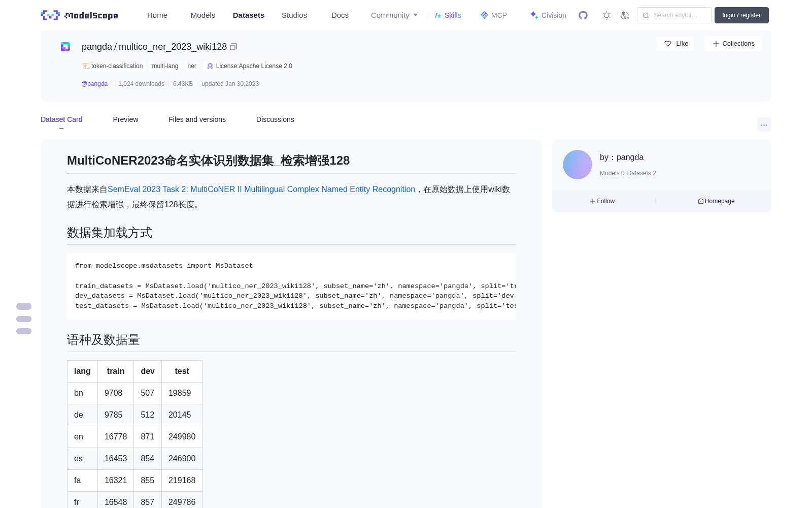Select the train value 9785
812x508 pixels.
pyautogui.click(x=116, y=415)
